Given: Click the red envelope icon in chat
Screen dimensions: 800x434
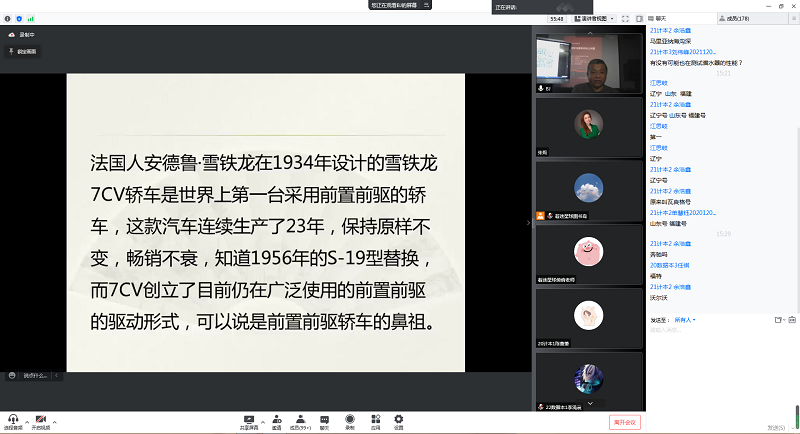Looking at the screenshot, I should point(793,320).
